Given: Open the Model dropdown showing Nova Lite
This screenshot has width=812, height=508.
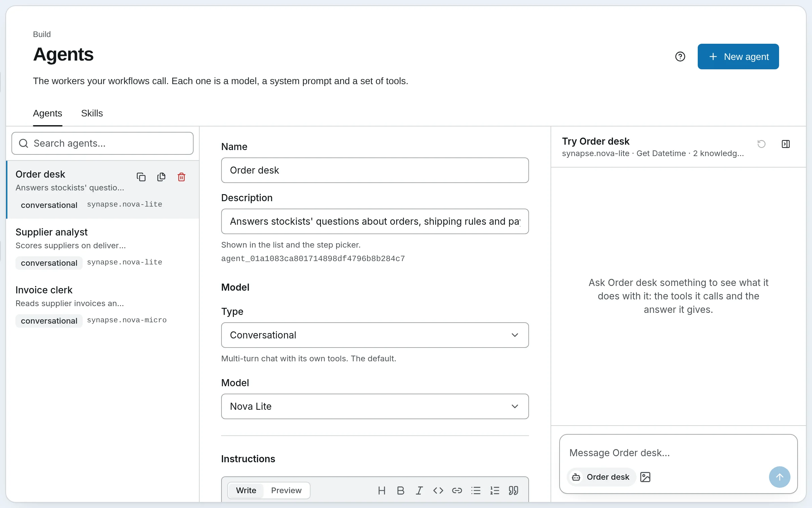Looking at the screenshot, I should (x=375, y=406).
